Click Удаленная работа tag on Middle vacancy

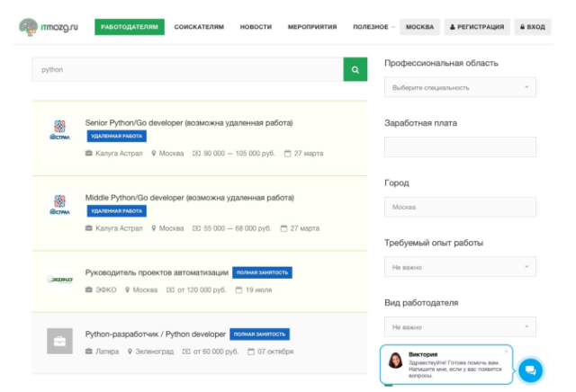pyautogui.click(x=117, y=211)
